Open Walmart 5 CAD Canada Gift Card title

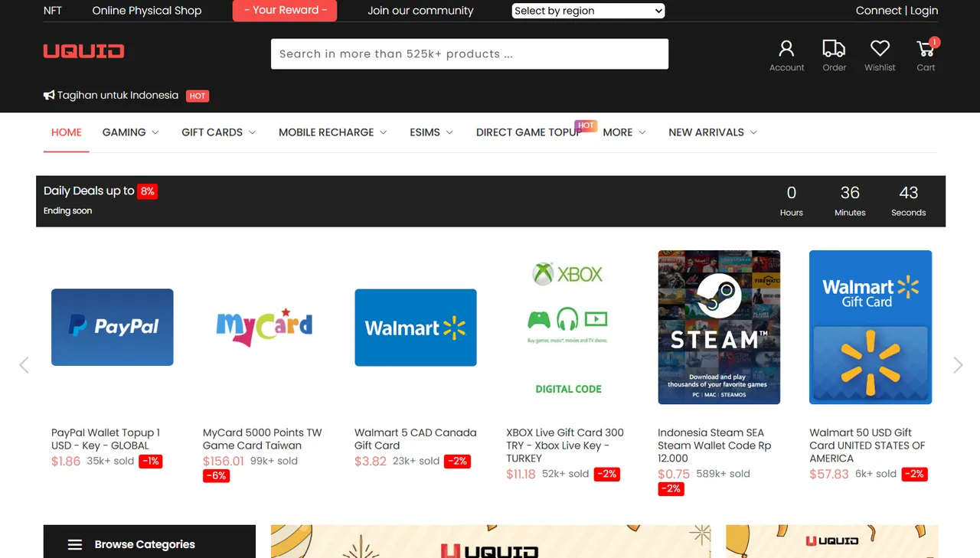click(x=416, y=439)
